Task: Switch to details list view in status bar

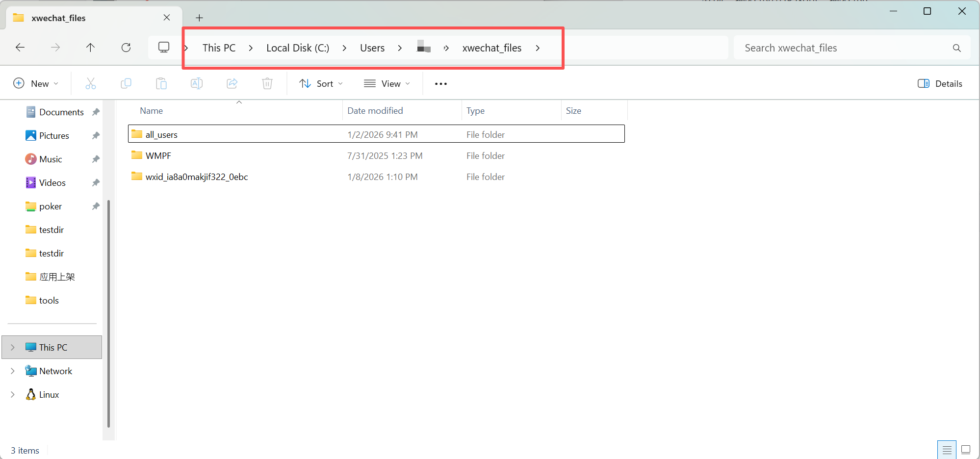Action: point(947,450)
